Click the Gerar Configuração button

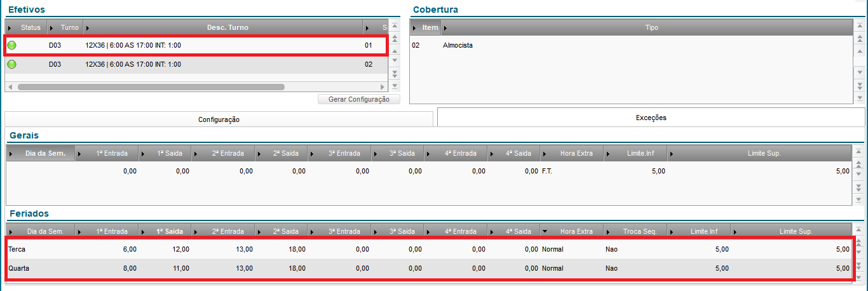[359, 100]
